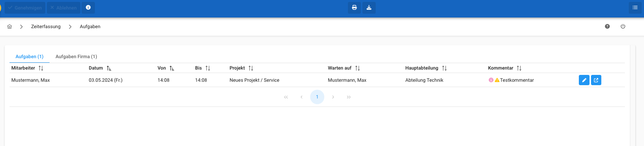The height and width of the screenshot is (146, 644).
Task: Sort by Mitarbeiter column arrows
Action: [41, 68]
